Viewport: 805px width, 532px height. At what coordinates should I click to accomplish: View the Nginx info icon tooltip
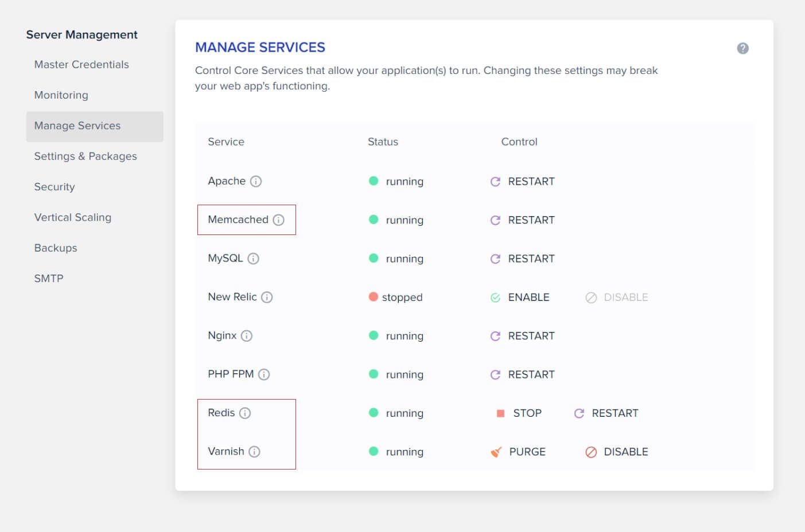point(247,336)
